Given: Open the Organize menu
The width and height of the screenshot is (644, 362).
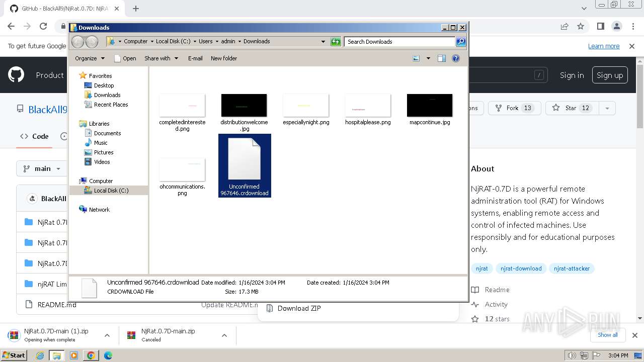Looking at the screenshot, I should (x=90, y=58).
